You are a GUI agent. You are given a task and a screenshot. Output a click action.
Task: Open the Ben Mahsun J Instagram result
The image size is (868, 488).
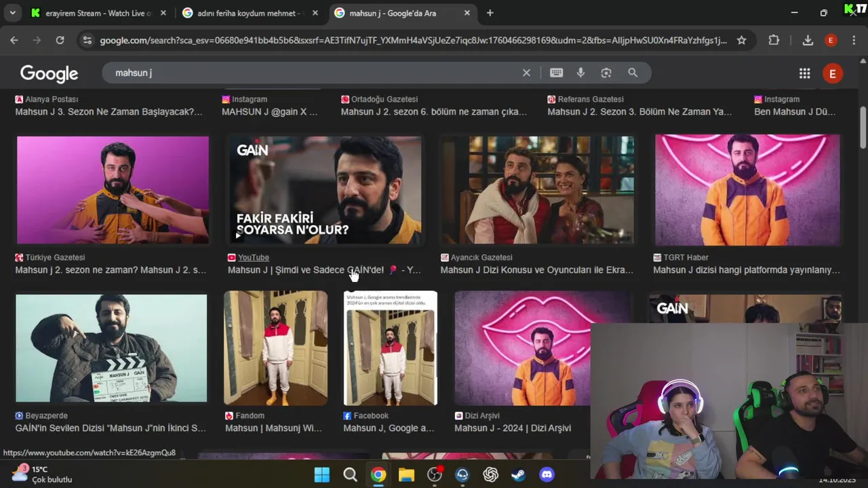tap(795, 112)
